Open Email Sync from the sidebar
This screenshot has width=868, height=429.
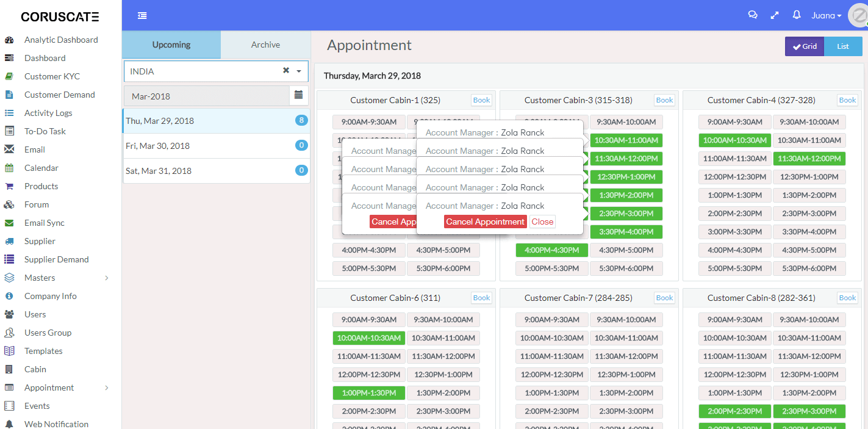pyautogui.click(x=44, y=223)
